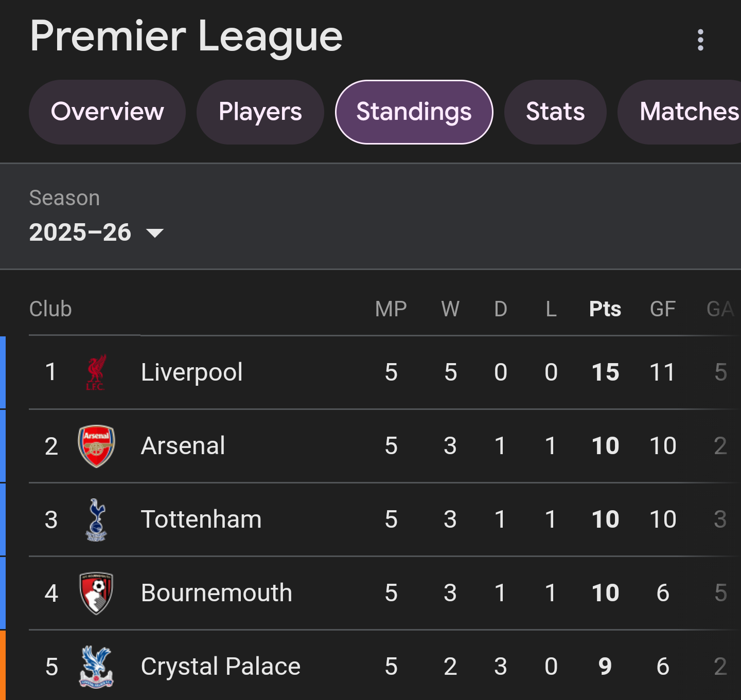Screen dimensions: 741x700
Task: Click the Arsenal club crest
Action: coord(96,446)
